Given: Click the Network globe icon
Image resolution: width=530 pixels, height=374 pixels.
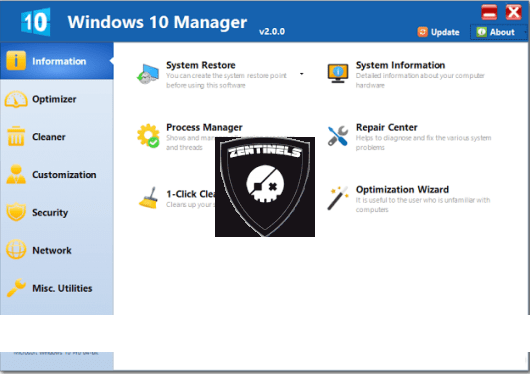Looking at the screenshot, I should coord(16,250).
